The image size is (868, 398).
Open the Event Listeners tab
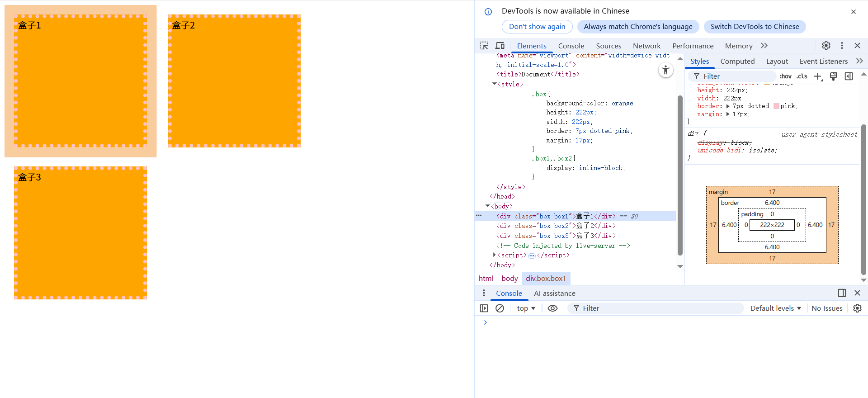(823, 62)
